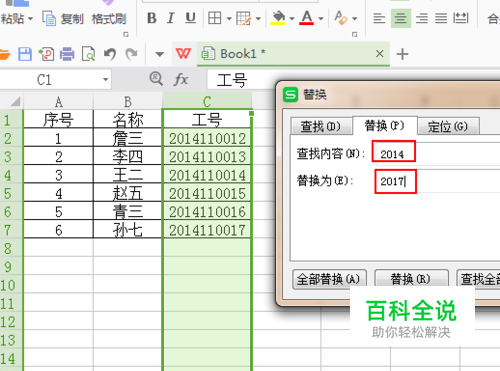Toggle bold formatting

(x=152, y=18)
